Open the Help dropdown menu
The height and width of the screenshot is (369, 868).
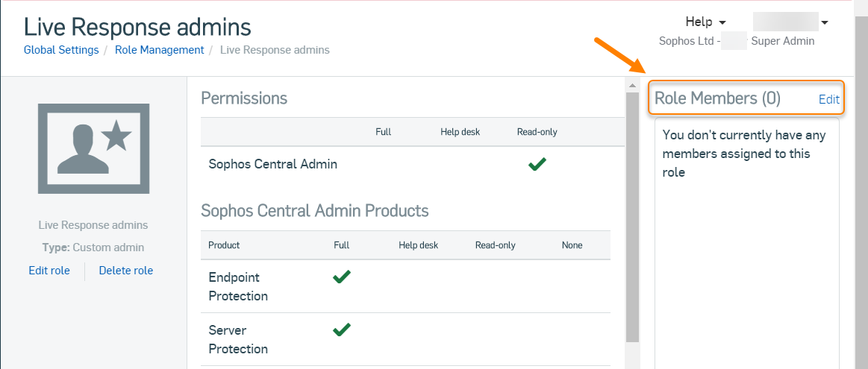[705, 22]
